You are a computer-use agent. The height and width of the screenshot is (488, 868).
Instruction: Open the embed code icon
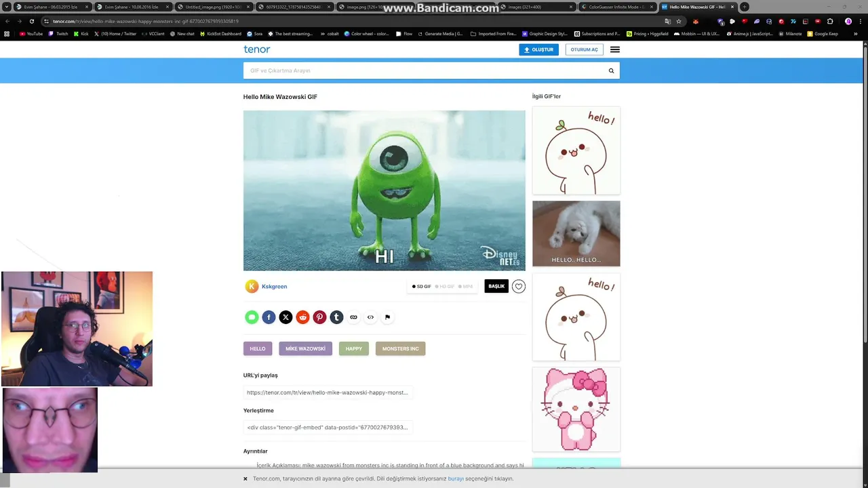point(370,317)
